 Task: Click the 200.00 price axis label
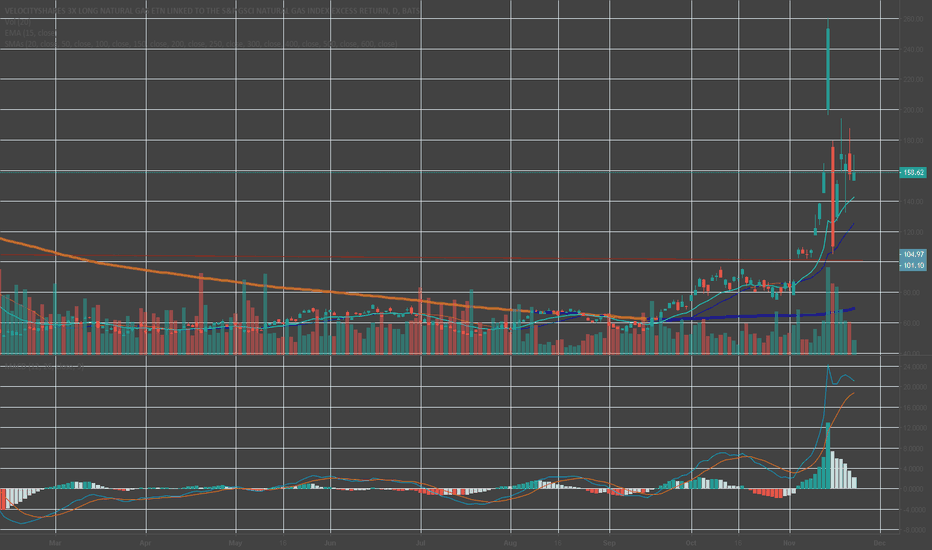point(914,110)
